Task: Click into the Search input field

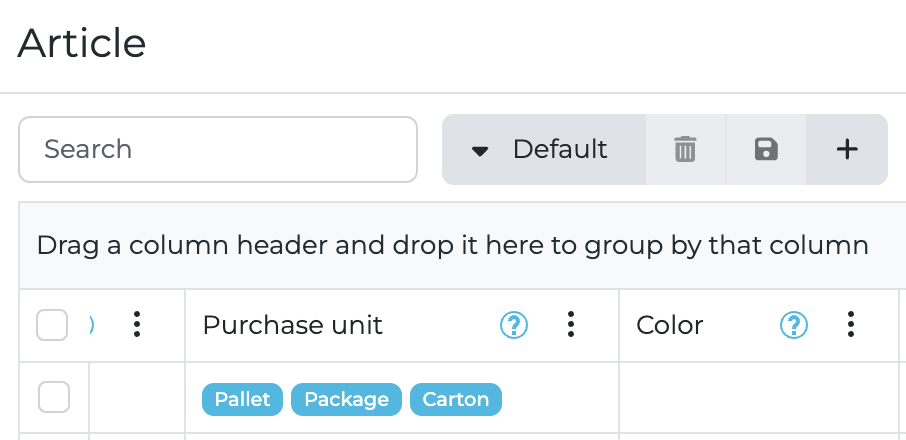Action: pyautogui.click(x=217, y=150)
